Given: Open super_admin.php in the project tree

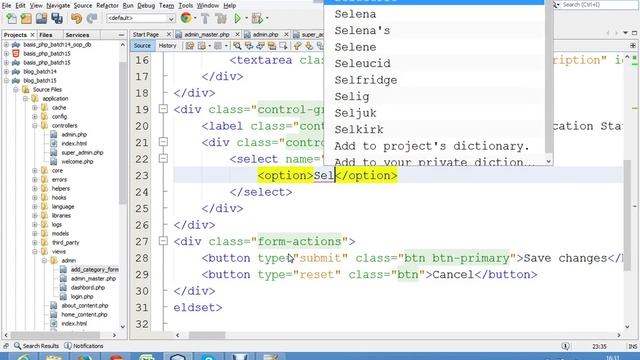Looking at the screenshot, I should pyautogui.click(x=82, y=153).
